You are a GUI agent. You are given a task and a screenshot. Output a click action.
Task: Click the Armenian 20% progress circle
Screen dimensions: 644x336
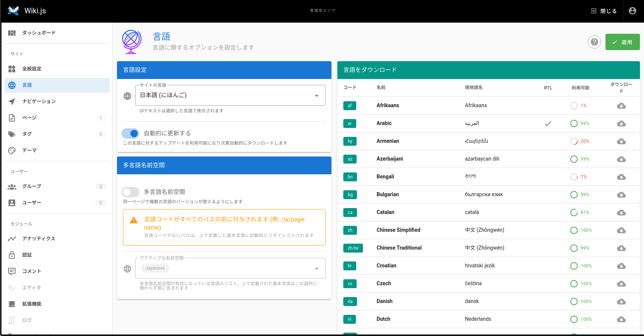point(574,141)
